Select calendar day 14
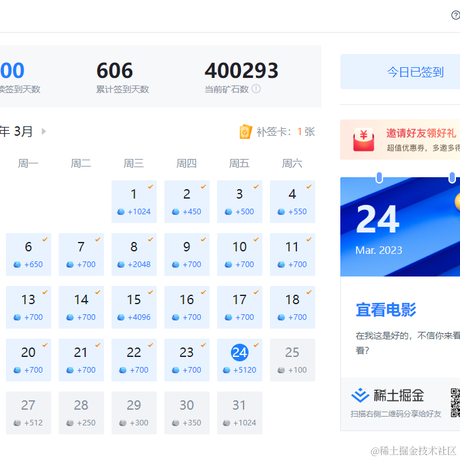The width and height of the screenshot is (460, 460). (81, 307)
